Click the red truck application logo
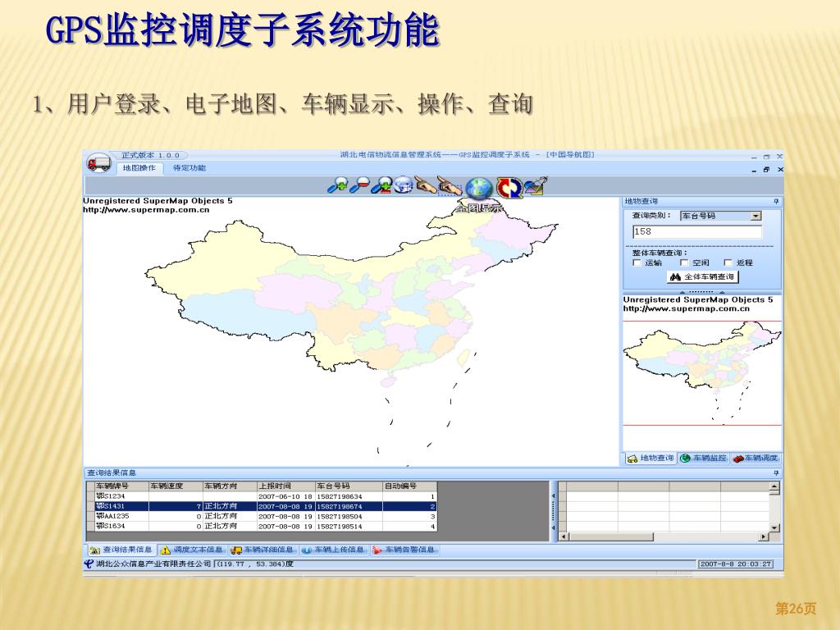Image resolution: width=840 pixels, height=630 pixels. [x=98, y=162]
